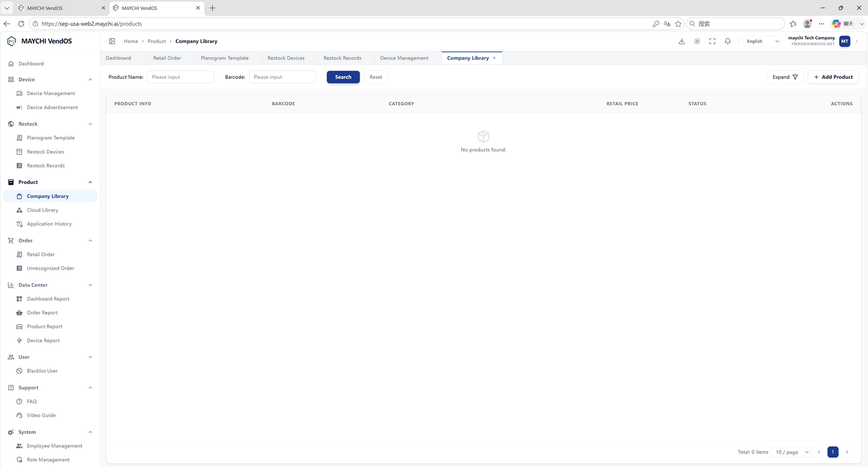Viewport: 868px width, 467px height.
Task: Reload the page in browser toolbar
Action: (21, 24)
